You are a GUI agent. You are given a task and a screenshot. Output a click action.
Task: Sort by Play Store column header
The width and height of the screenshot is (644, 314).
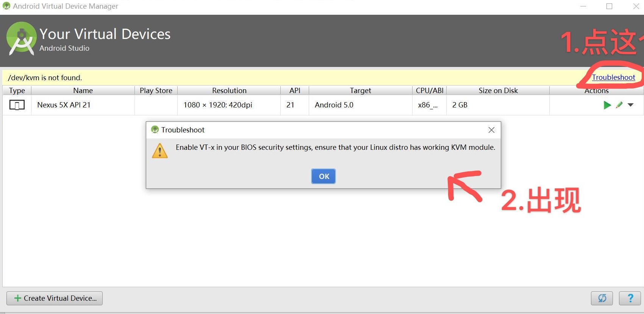156,90
